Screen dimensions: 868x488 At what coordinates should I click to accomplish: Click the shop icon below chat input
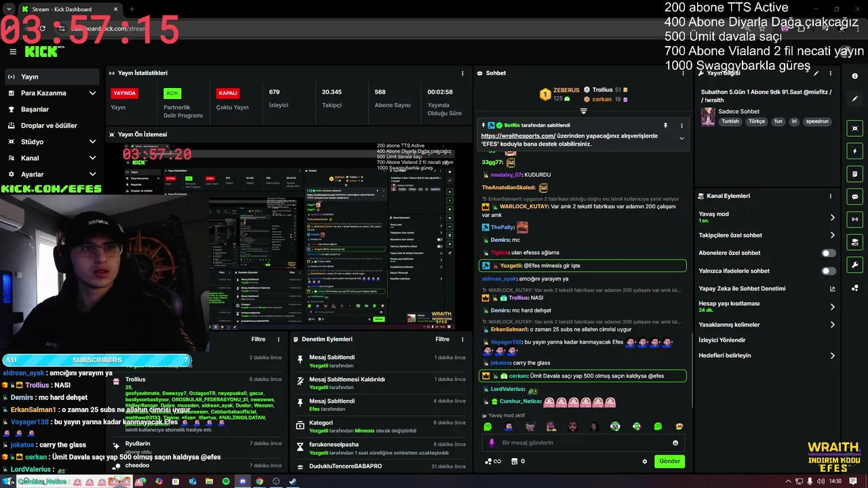pos(514,462)
